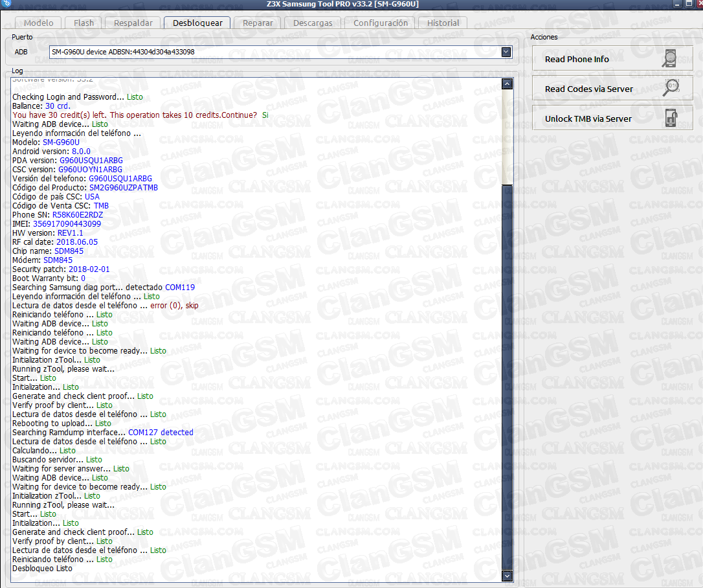Click the CSC version G960UOYN1ARBG
The image size is (703, 588).
coord(90,170)
